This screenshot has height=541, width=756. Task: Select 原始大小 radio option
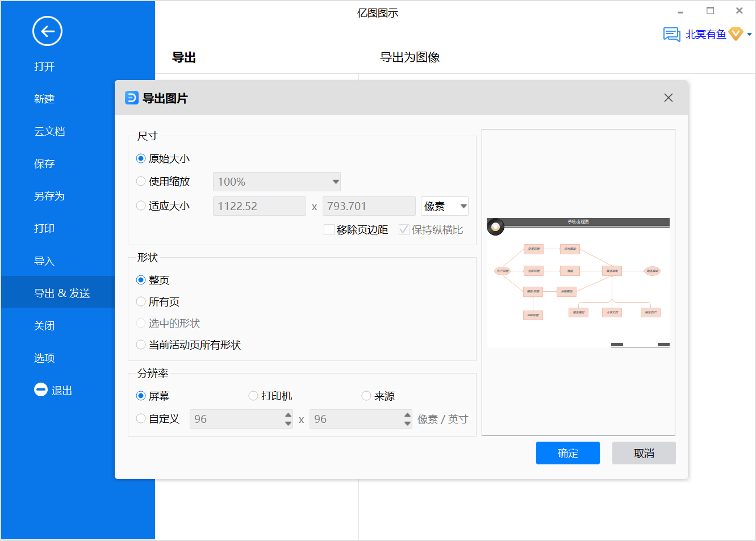pyautogui.click(x=141, y=158)
